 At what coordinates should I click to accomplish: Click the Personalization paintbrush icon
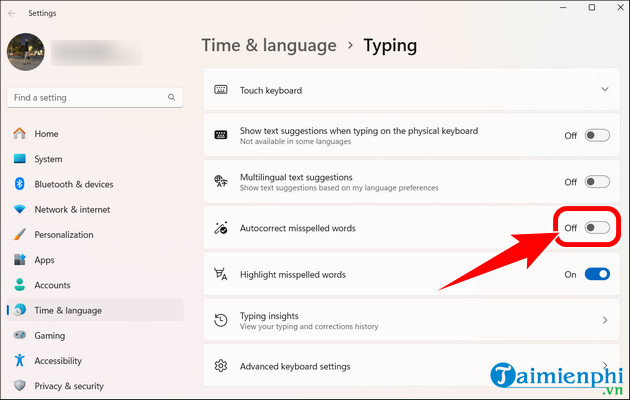click(x=19, y=235)
